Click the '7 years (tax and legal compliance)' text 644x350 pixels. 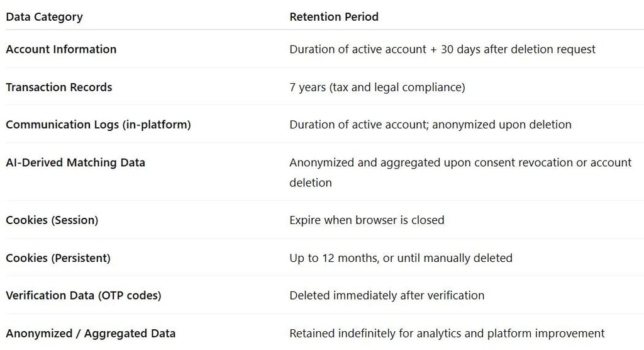point(377,87)
